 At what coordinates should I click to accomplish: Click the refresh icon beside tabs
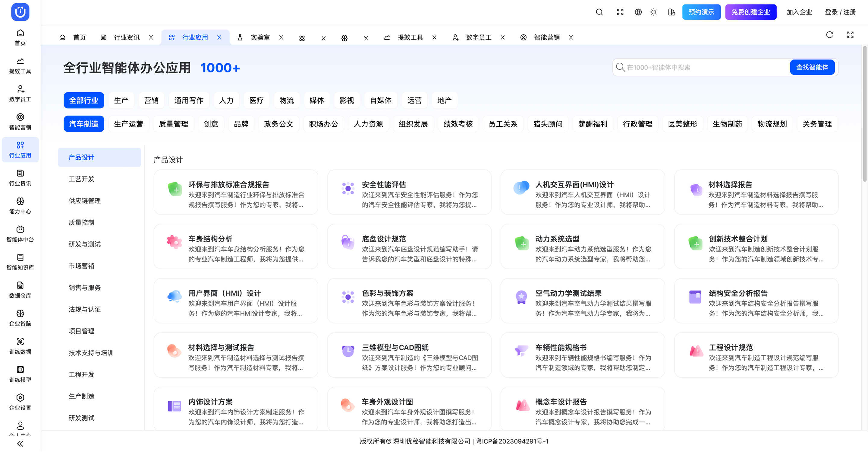point(830,35)
